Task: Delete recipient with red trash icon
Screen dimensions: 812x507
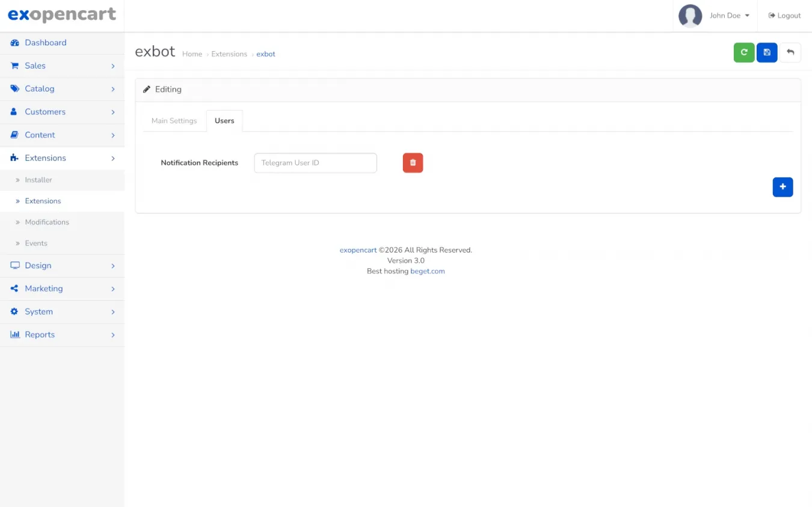Action: (x=413, y=163)
